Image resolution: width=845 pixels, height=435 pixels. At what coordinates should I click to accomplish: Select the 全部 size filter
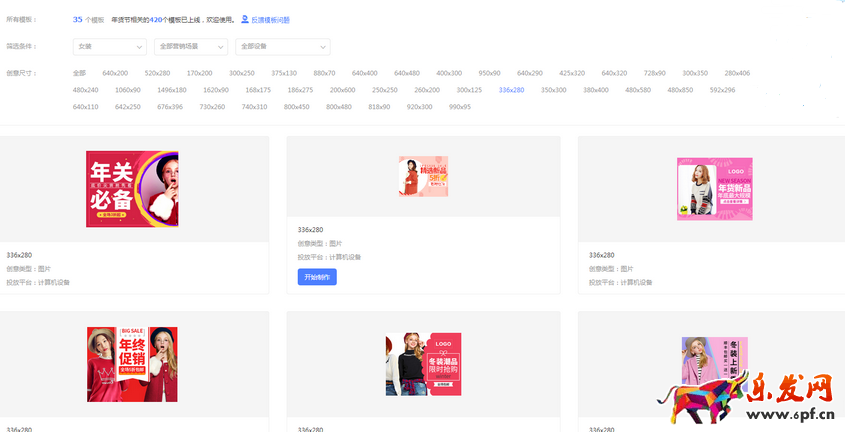click(x=80, y=73)
